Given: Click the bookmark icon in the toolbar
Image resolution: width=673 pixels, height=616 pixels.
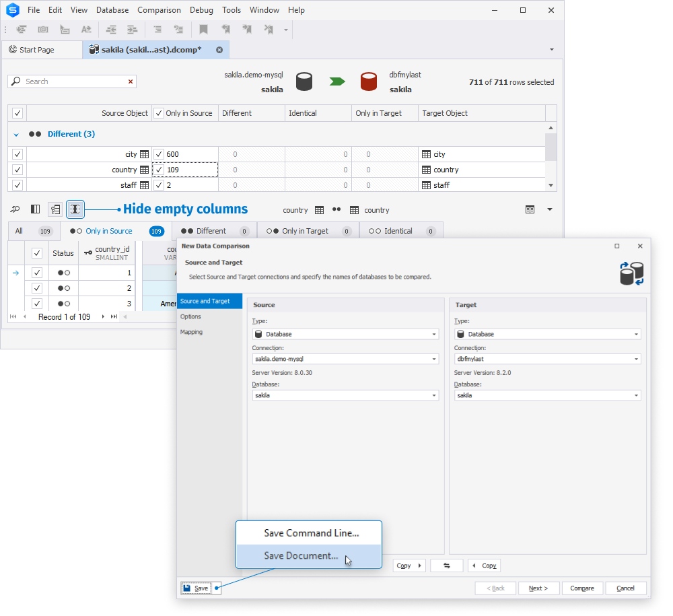Looking at the screenshot, I should click(203, 29).
